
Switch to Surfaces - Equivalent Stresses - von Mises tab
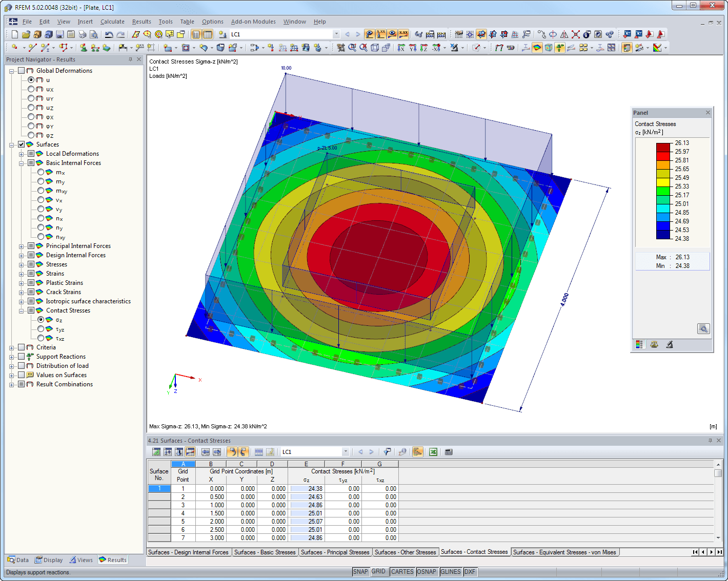pos(564,552)
